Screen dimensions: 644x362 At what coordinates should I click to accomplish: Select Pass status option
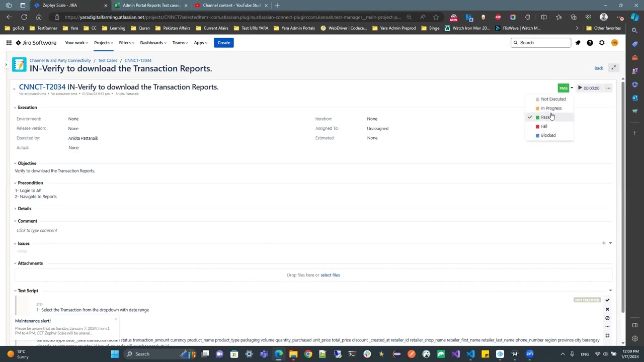(549, 117)
